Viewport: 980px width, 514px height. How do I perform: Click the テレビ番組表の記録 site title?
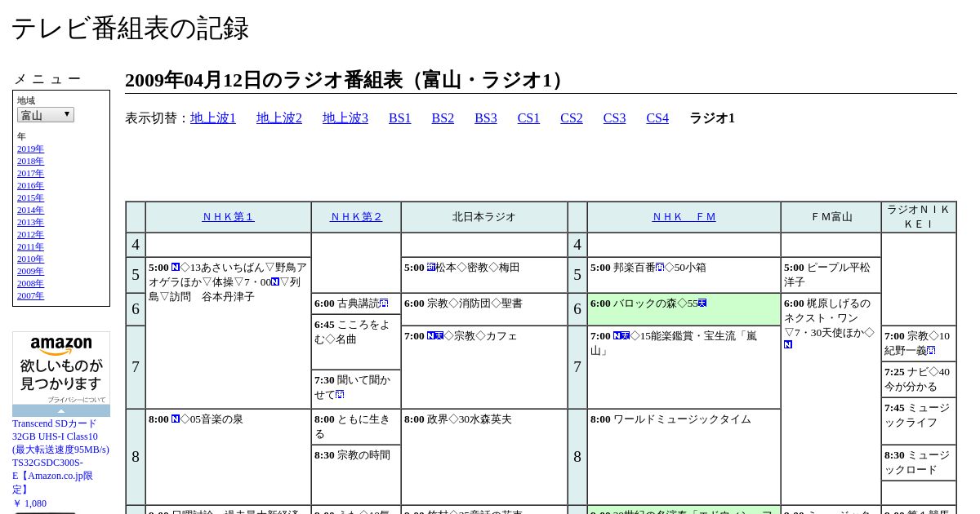pos(130,29)
